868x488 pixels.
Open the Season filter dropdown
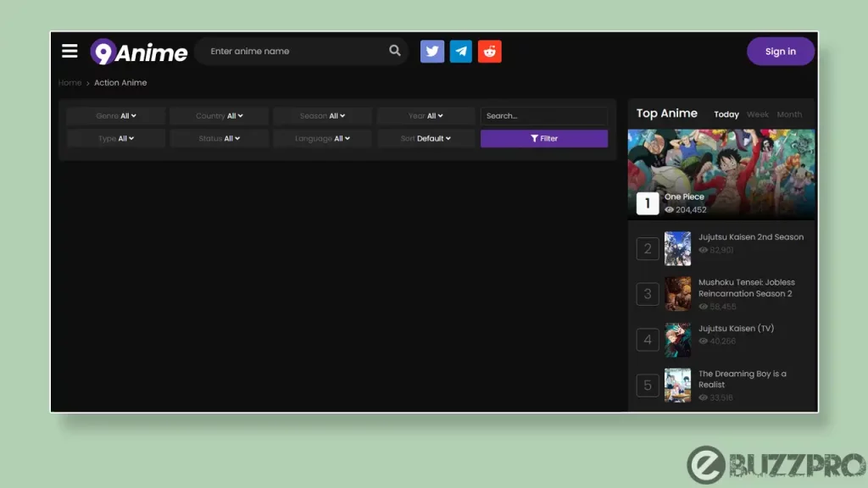pyautogui.click(x=322, y=115)
